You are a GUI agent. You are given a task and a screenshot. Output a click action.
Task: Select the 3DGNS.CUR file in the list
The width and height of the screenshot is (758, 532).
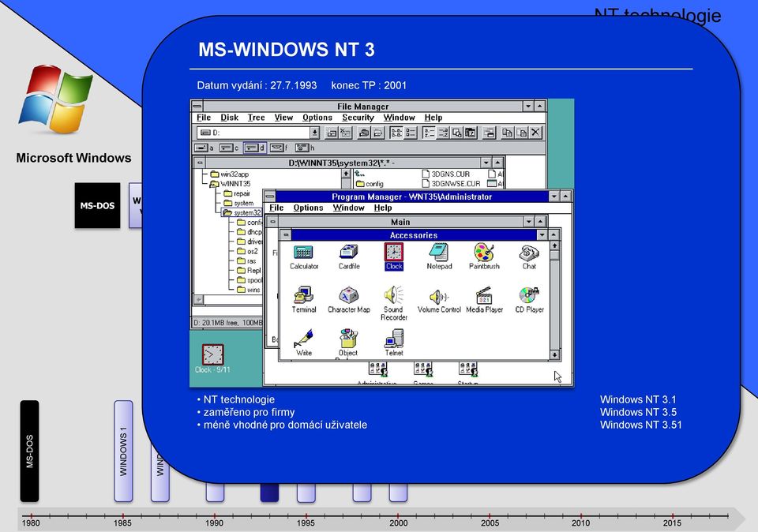[x=445, y=174]
